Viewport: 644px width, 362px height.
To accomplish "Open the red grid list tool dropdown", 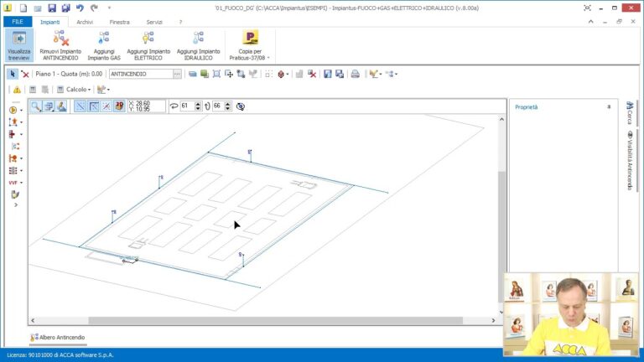I will click(21, 171).
